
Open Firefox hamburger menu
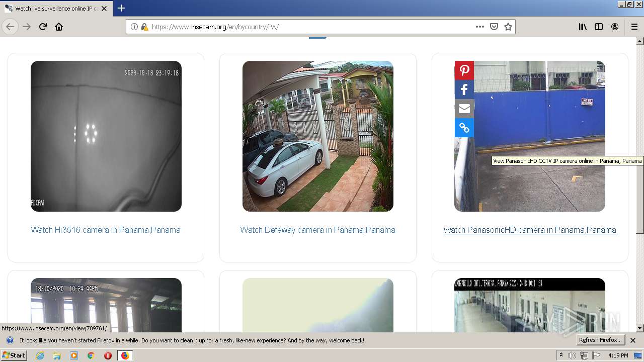tap(634, 27)
